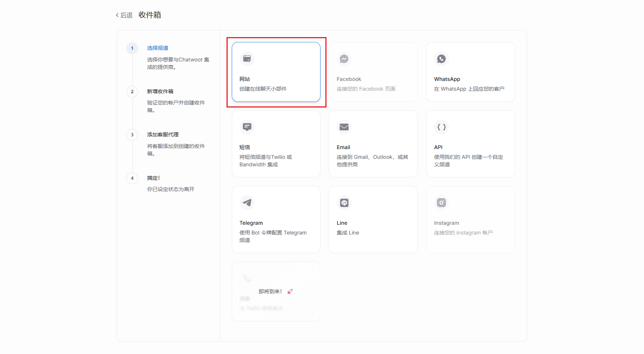Click the Instagram camera icon
The image size is (644, 354).
441,203
